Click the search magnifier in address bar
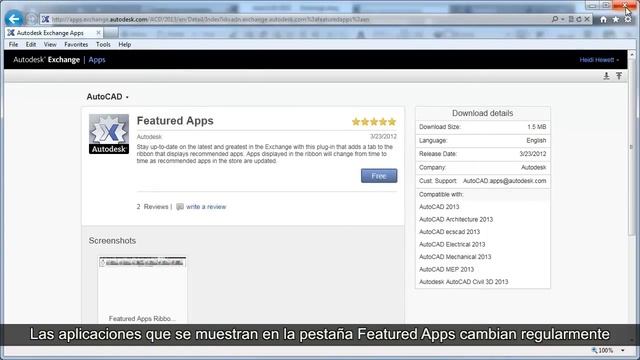 coord(555,19)
